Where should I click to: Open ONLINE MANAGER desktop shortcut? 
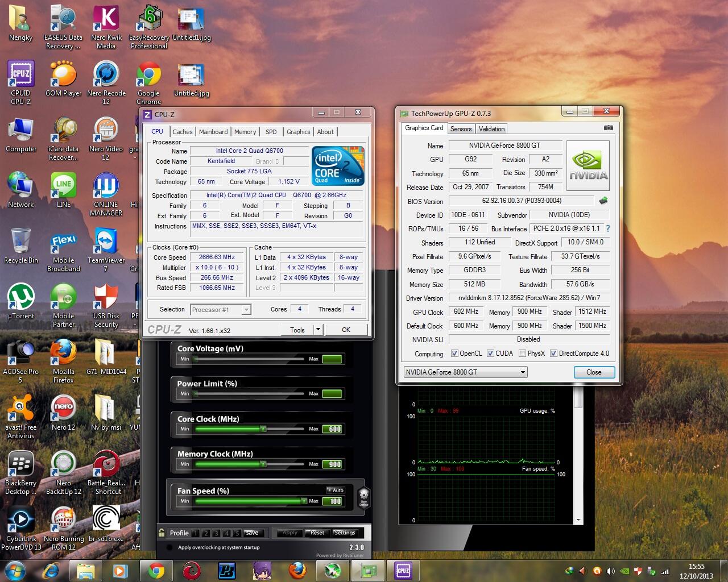[x=106, y=194]
